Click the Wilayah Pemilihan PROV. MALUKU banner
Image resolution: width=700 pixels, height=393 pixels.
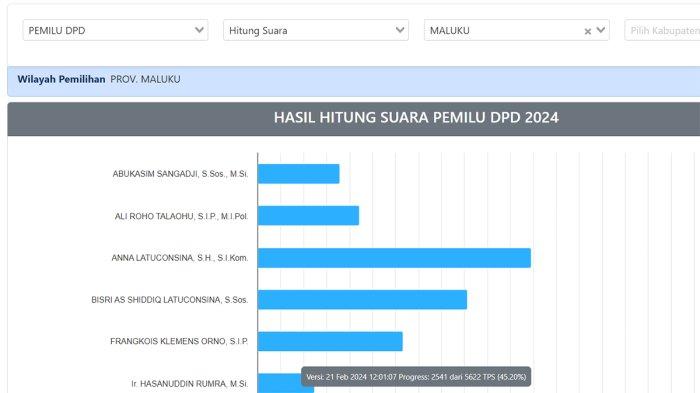[x=354, y=81]
